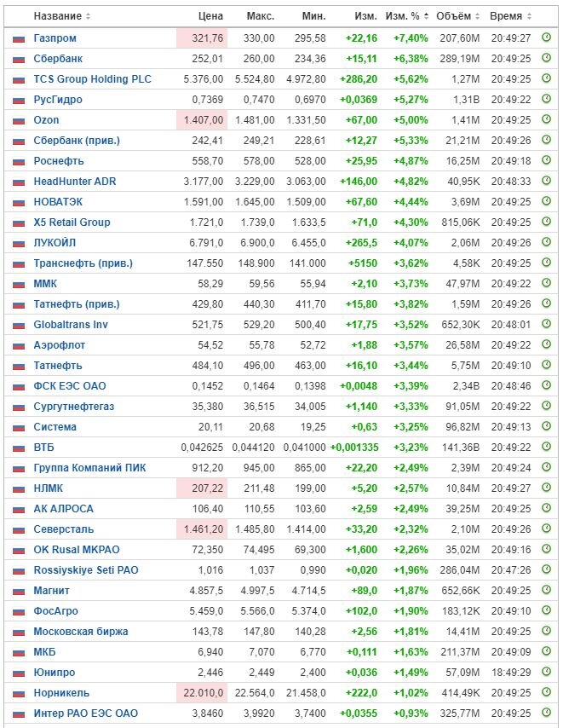This screenshot has width=563, height=728.
Task: Open the Сбербанк stock link
Action: pyautogui.click(x=58, y=59)
